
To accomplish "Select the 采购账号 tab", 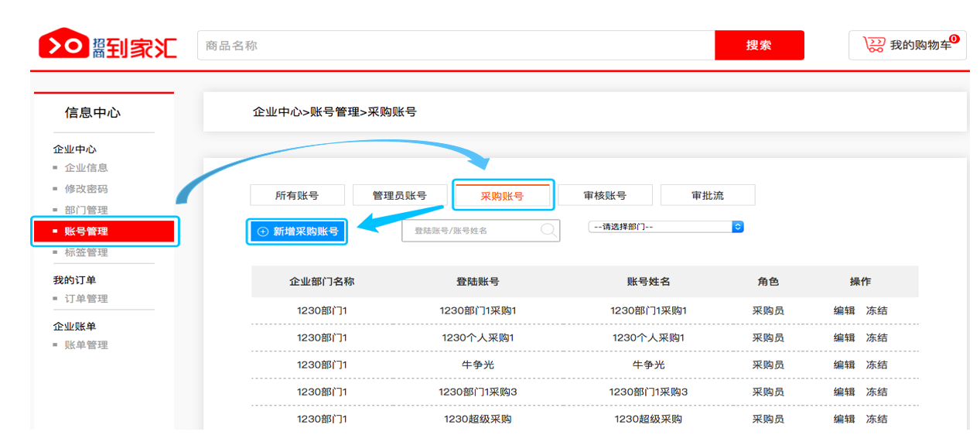I will point(502,196).
